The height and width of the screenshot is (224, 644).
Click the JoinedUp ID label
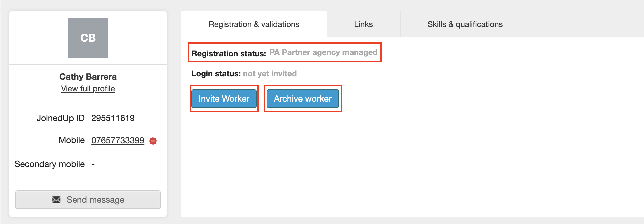[60, 118]
